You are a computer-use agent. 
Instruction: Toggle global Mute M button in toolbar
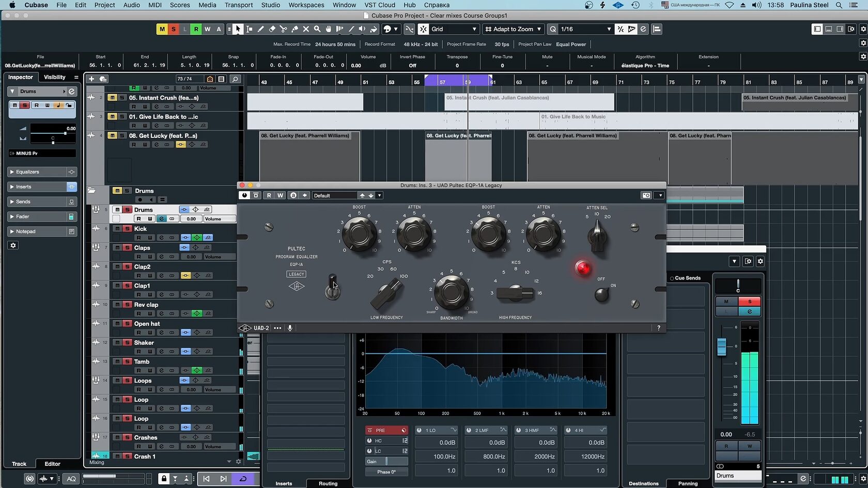tap(162, 29)
